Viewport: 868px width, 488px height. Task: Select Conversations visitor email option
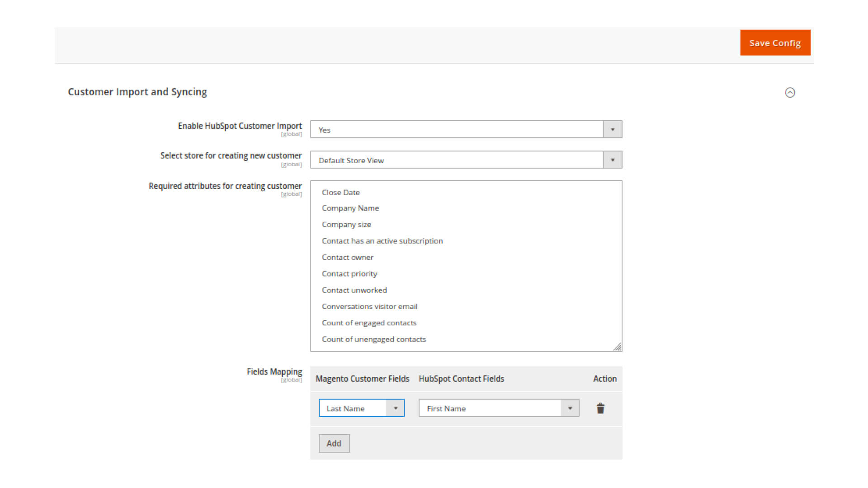pyautogui.click(x=369, y=306)
